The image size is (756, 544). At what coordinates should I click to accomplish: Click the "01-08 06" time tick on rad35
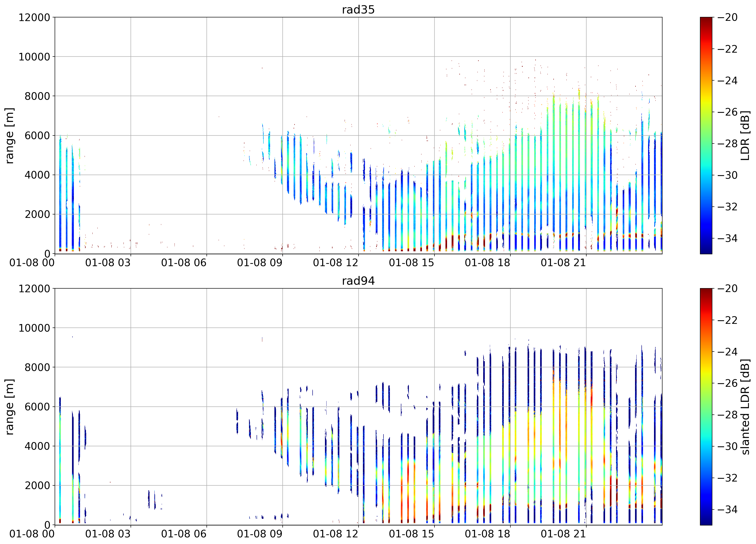coord(184,263)
